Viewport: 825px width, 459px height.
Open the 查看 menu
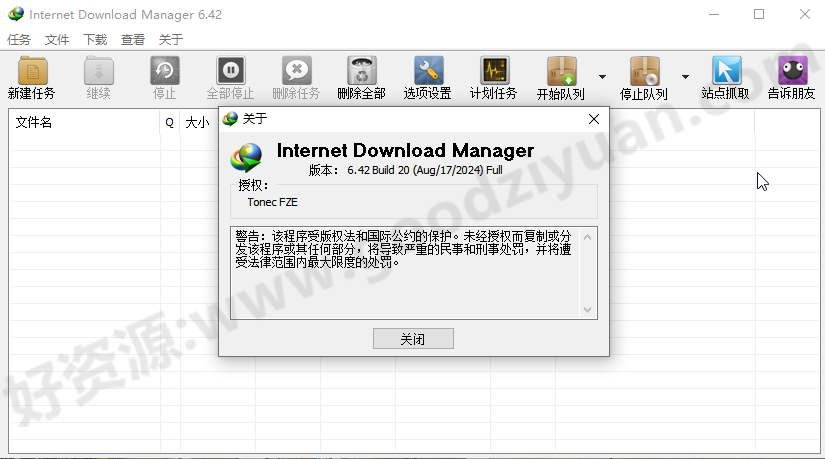coord(133,39)
